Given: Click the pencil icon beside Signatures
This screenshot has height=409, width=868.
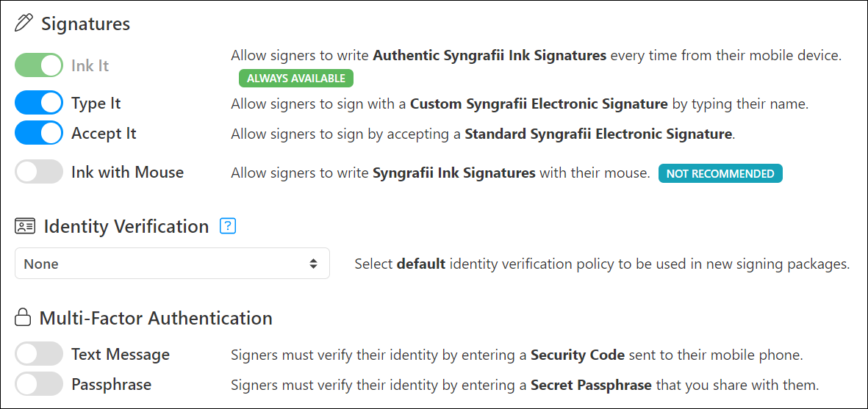Looking at the screenshot, I should tap(24, 23).
